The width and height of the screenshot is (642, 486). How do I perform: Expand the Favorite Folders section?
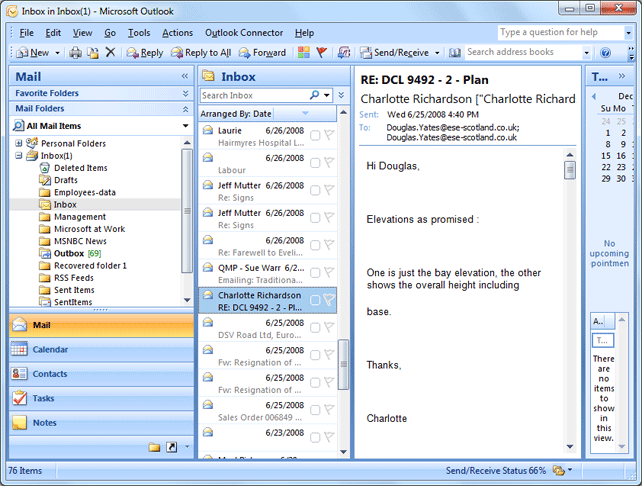(x=185, y=93)
